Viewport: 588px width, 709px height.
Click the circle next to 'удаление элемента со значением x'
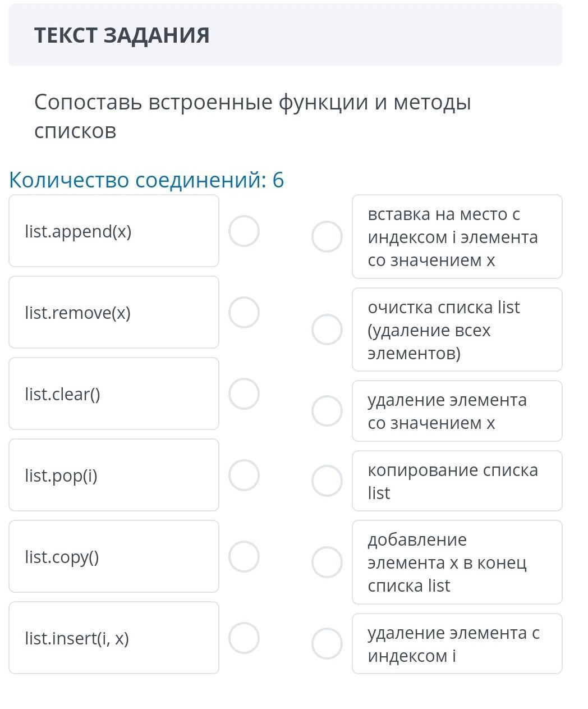coord(327,410)
